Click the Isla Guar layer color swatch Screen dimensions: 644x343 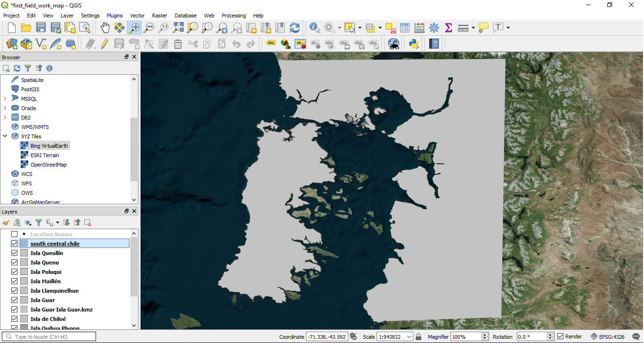24,300
